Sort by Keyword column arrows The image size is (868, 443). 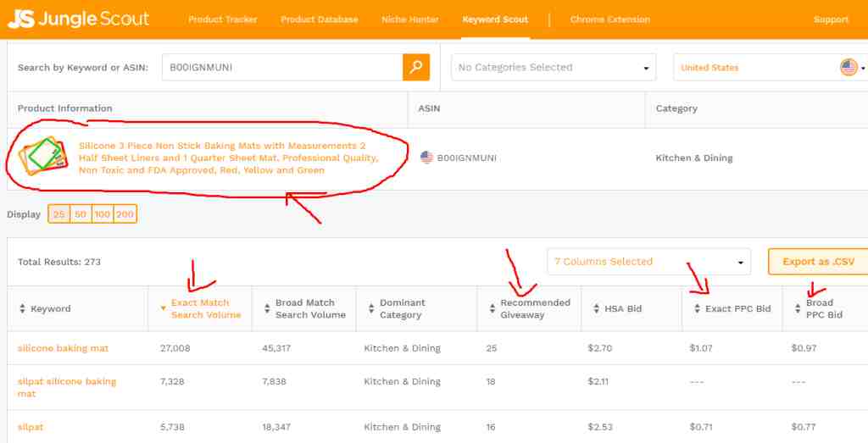coord(22,308)
